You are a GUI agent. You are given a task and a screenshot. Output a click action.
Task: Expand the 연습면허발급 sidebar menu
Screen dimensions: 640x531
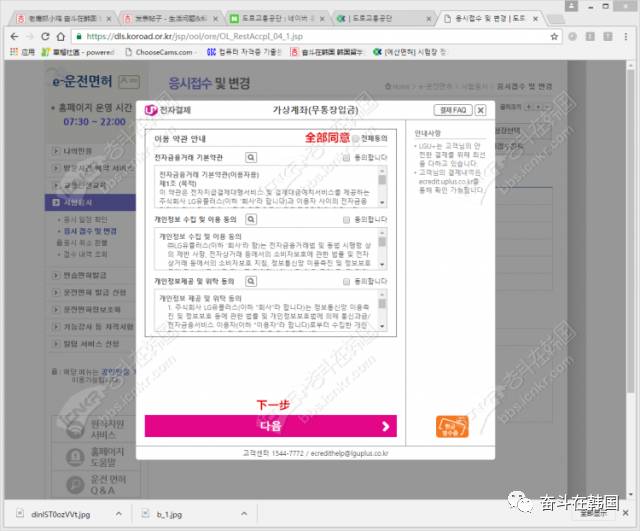click(x=56, y=275)
